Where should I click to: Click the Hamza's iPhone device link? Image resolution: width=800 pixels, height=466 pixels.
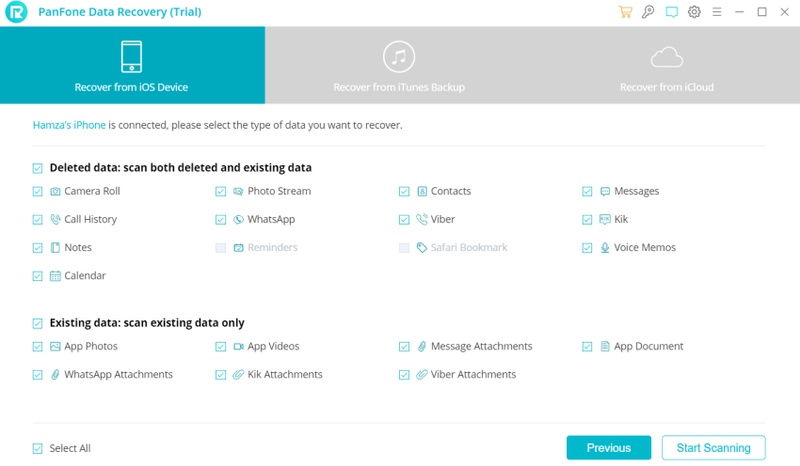pyautogui.click(x=69, y=125)
